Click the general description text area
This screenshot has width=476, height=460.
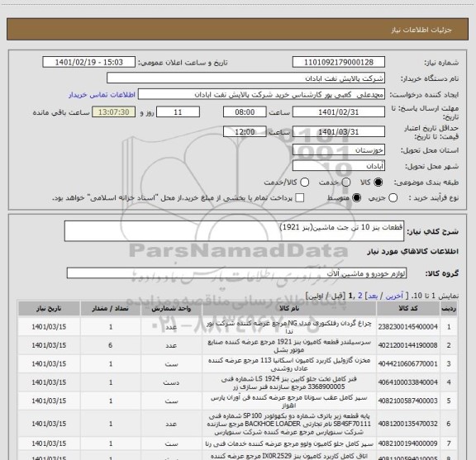[x=234, y=231]
